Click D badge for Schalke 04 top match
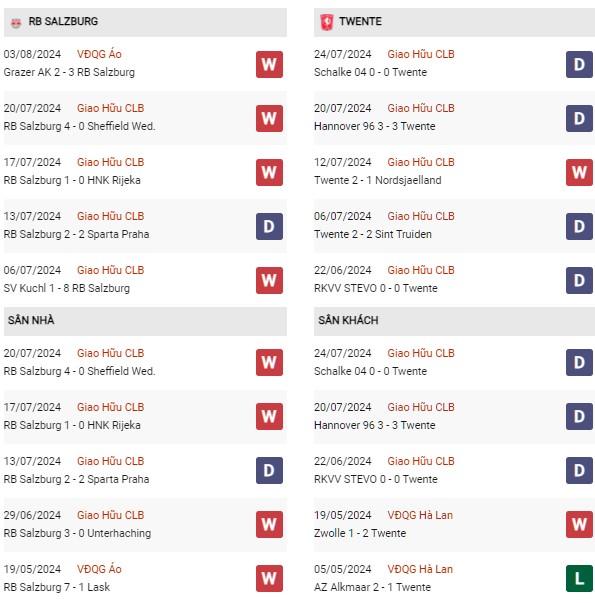 579,64
